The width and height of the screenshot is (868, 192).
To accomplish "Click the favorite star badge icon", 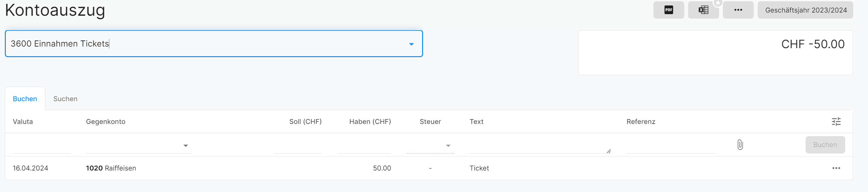I will 718,3.
